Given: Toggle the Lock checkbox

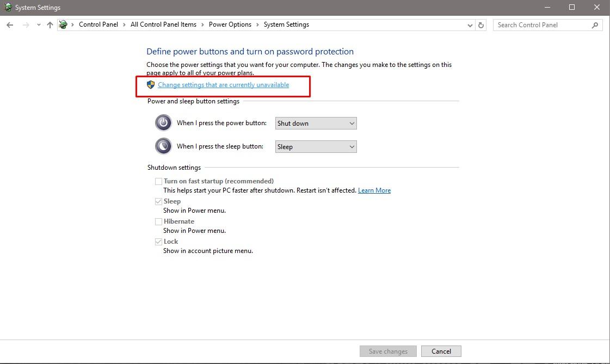Looking at the screenshot, I should (158, 242).
